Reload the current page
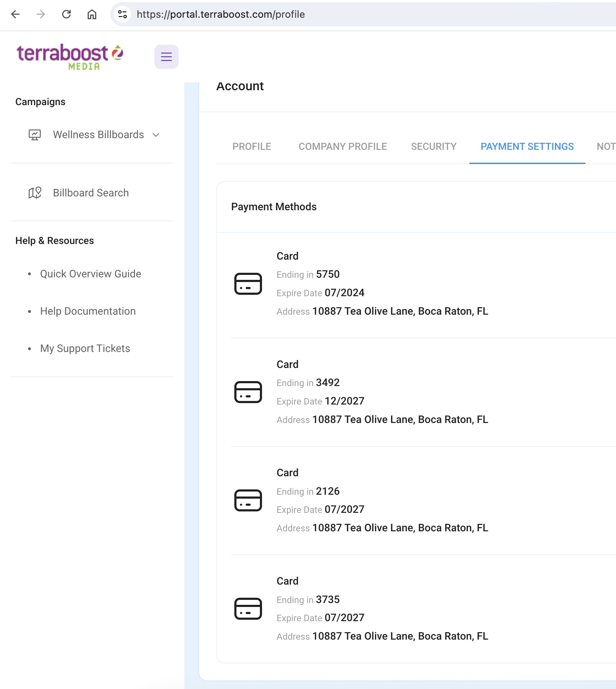The height and width of the screenshot is (689, 616). click(x=67, y=15)
